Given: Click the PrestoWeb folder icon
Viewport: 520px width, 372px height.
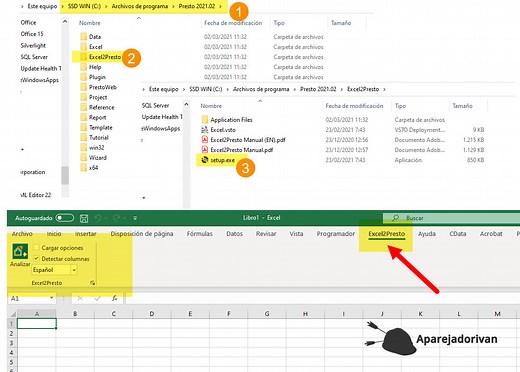Looking at the screenshot, I should (83, 87).
